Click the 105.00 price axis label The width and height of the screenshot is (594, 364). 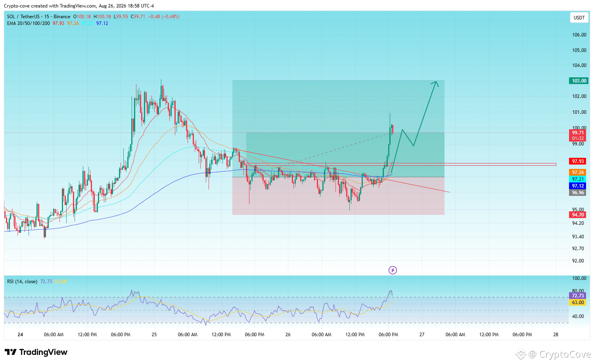pyautogui.click(x=579, y=50)
